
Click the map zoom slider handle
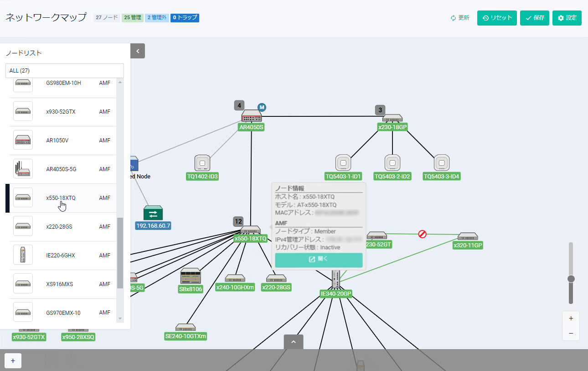571,279
